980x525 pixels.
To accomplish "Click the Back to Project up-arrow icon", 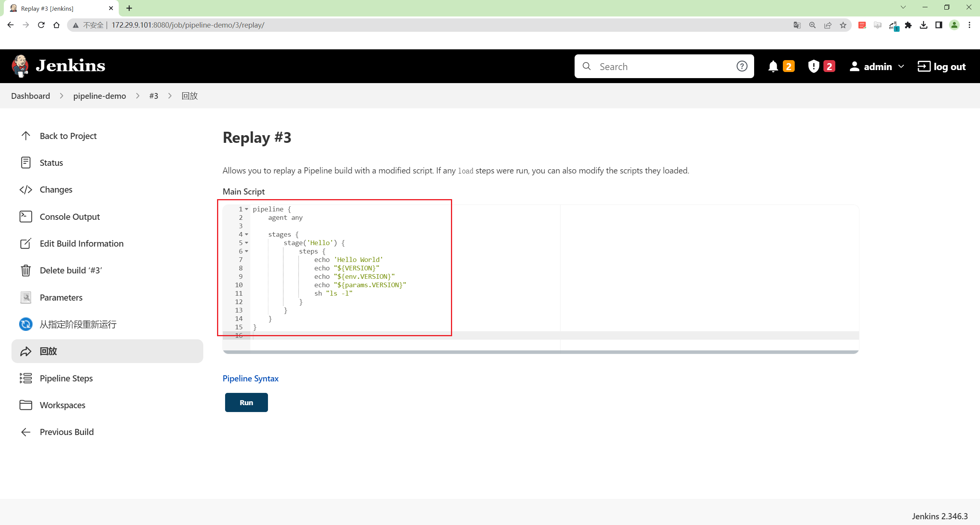I will (26, 136).
